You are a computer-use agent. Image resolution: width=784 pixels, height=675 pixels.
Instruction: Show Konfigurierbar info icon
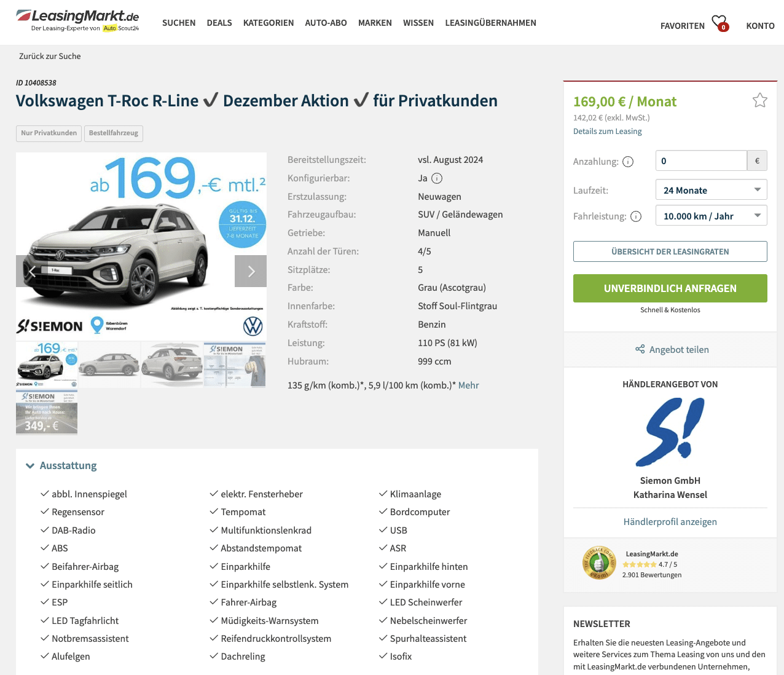(x=437, y=178)
